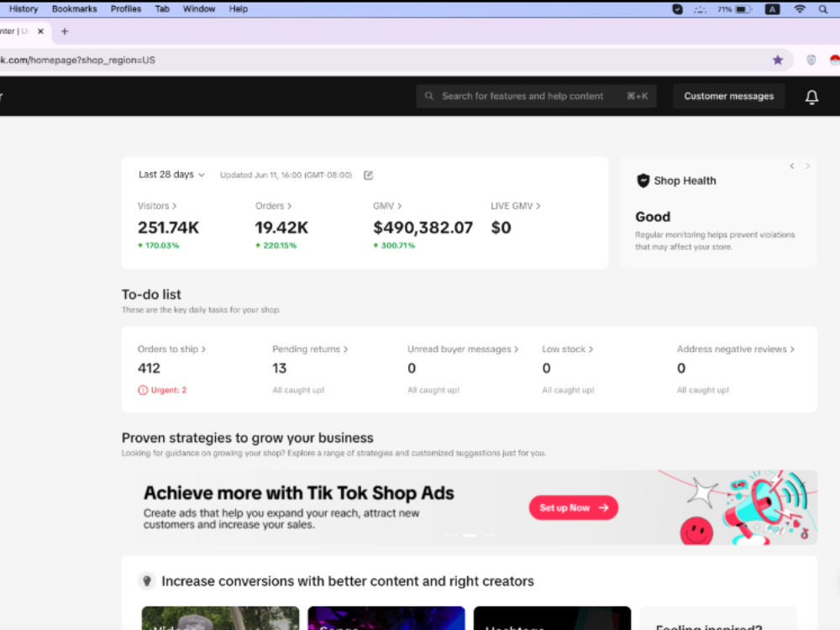Go to next Shop Health card
840x630 pixels.
click(x=807, y=166)
